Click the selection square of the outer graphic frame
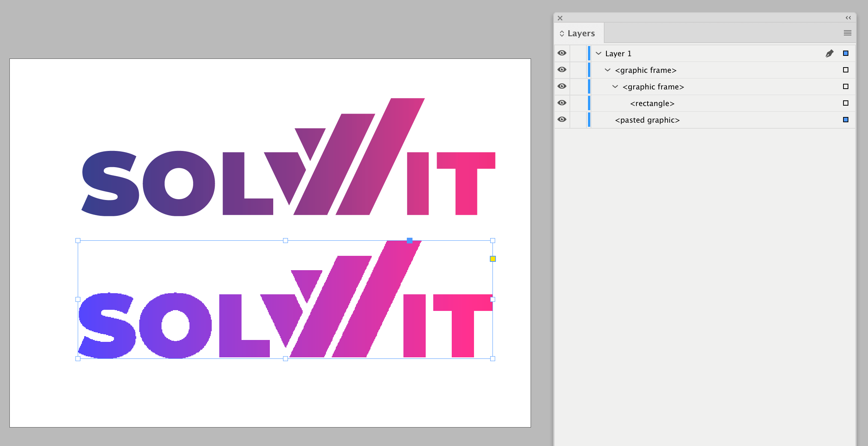The height and width of the screenshot is (446, 868). (x=845, y=70)
